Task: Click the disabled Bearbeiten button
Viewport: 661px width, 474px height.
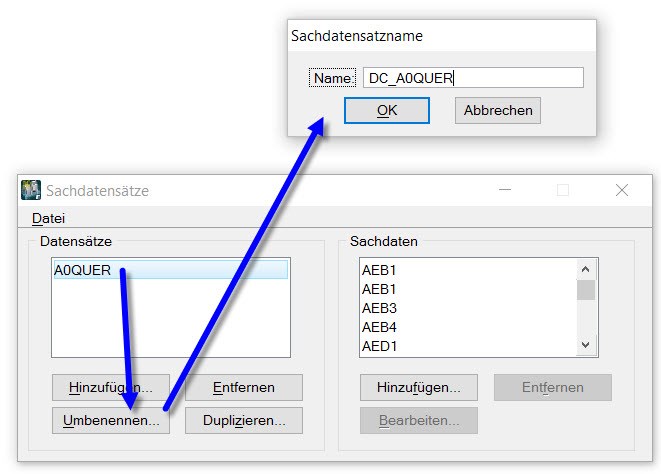Action: click(x=419, y=420)
